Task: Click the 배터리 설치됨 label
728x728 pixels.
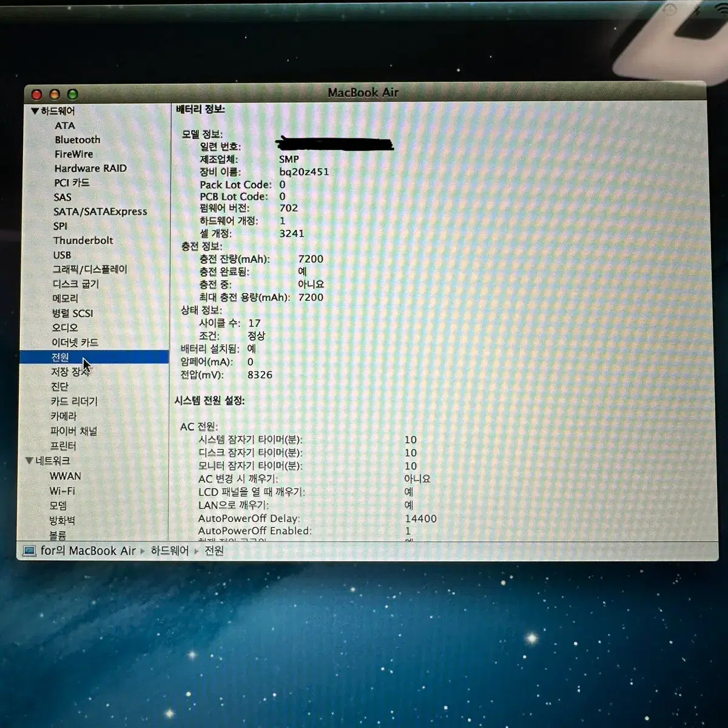Action: (210, 349)
